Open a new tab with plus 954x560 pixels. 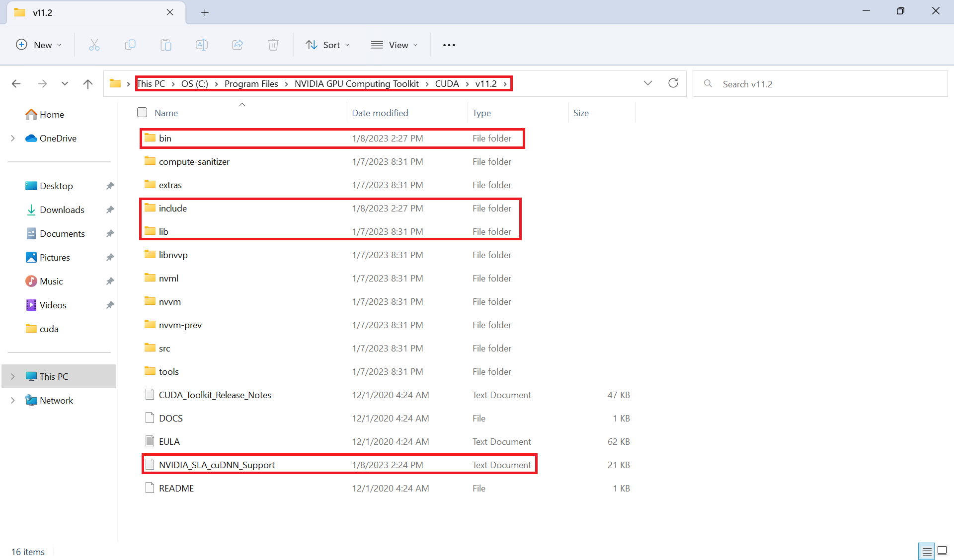click(205, 13)
